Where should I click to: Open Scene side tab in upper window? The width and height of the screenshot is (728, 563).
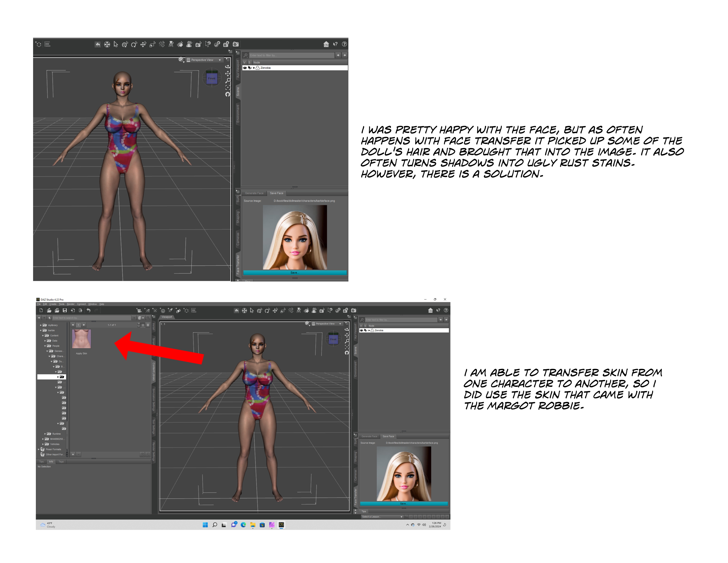(238, 92)
